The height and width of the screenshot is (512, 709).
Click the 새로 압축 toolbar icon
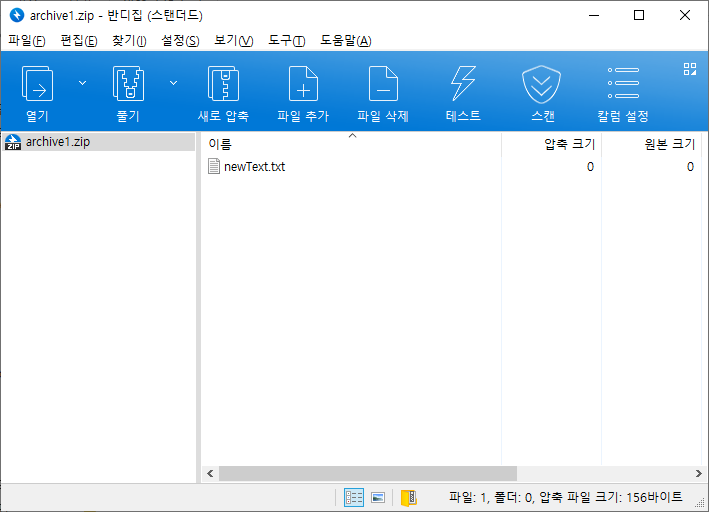tap(223, 84)
